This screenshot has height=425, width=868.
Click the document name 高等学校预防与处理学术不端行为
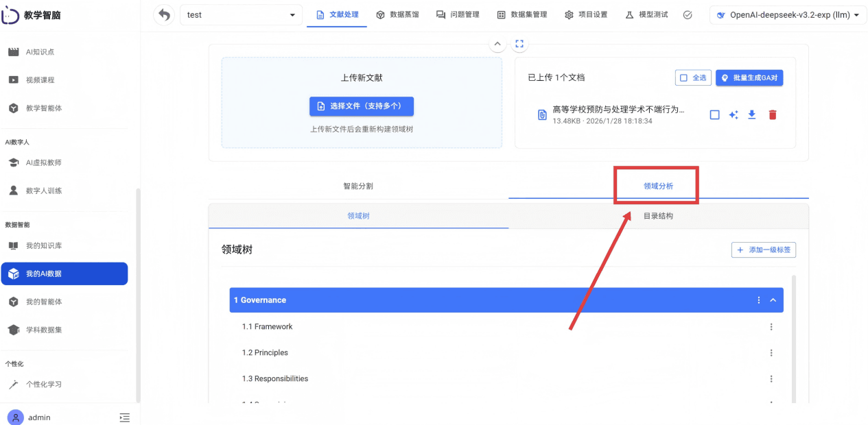pyautogui.click(x=618, y=110)
